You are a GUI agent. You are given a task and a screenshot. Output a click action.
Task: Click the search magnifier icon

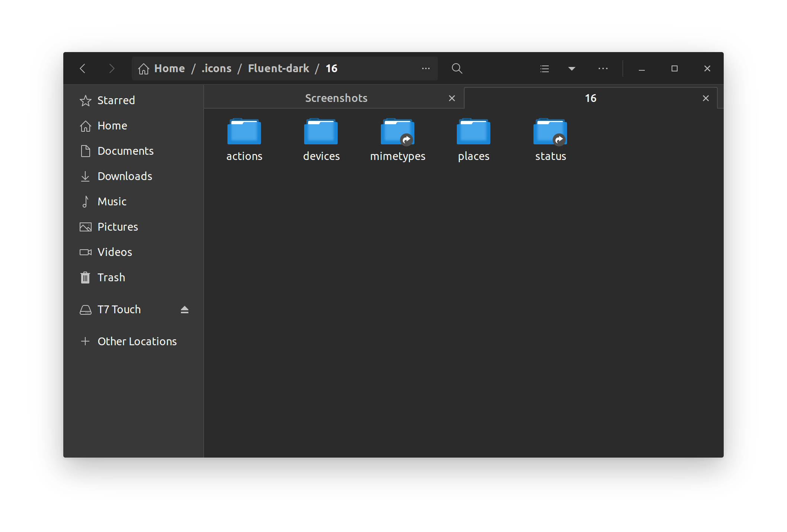tap(457, 68)
